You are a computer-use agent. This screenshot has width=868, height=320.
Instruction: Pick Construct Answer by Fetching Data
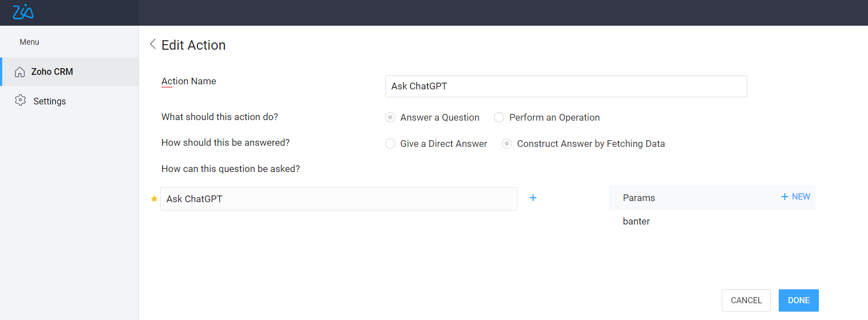(x=507, y=144)
